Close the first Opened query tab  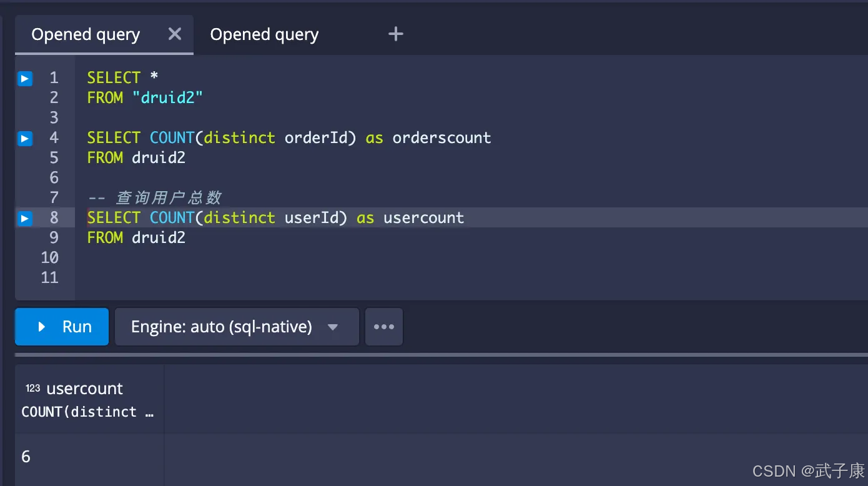(x=175, y=34)
